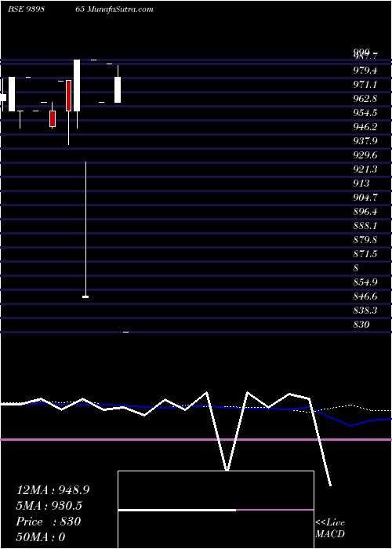Click the 962.8 price axis label

(x=365, y=99)
